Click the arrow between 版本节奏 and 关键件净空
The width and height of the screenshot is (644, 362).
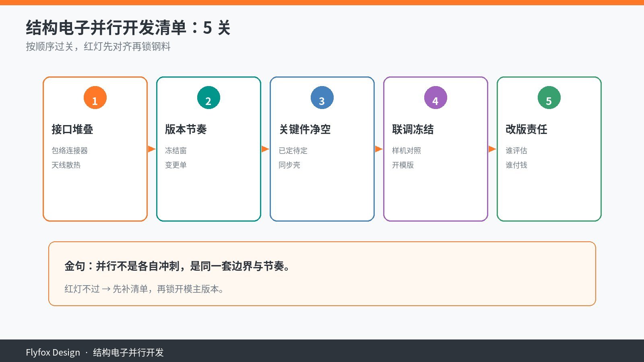point(265,149)
